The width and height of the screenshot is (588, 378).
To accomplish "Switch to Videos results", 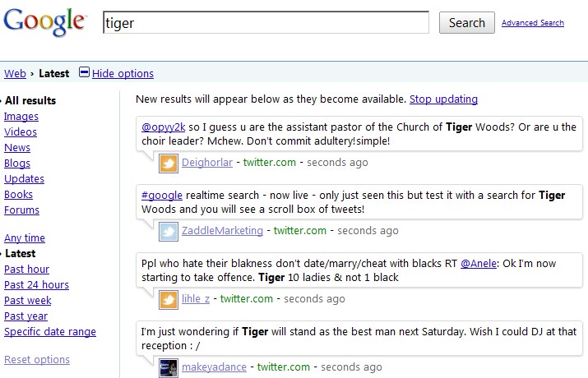I will point(21,132).
